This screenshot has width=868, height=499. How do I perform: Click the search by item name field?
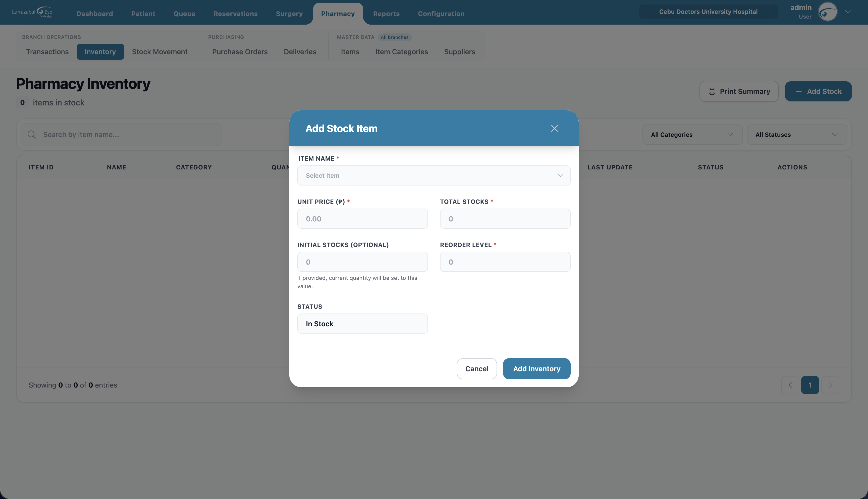pos(121,135)
